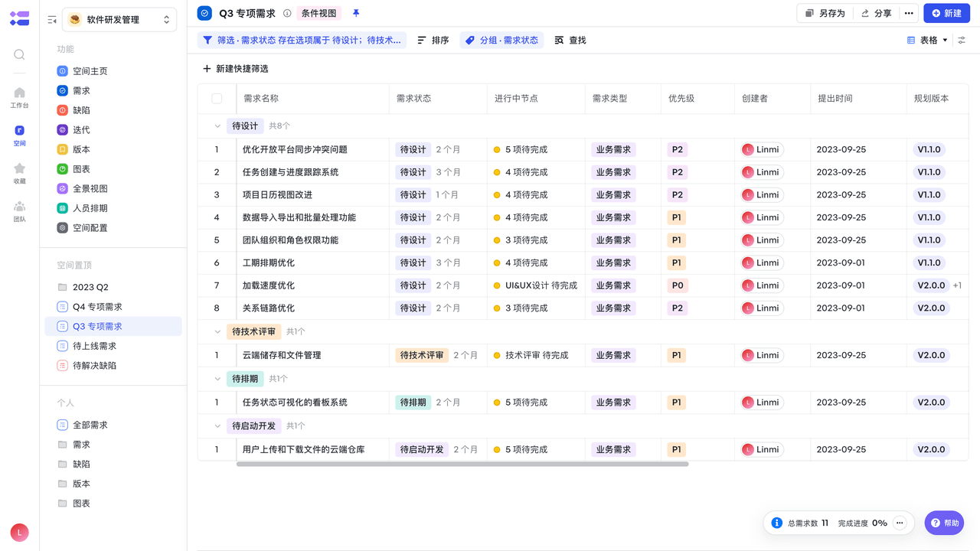Click the 条件视图 tag

(x=318, y=13)
